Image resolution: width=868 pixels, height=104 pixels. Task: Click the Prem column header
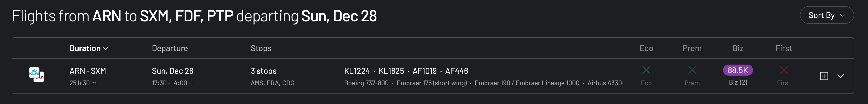(x=692, y=48)
